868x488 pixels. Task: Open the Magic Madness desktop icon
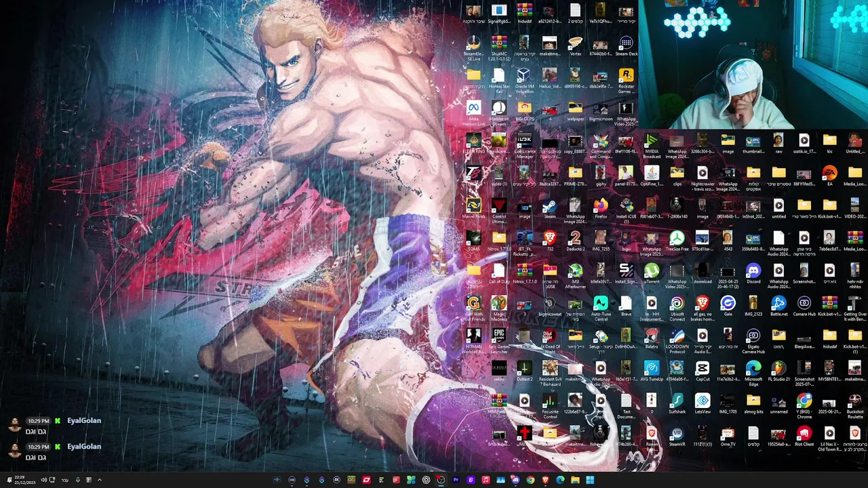499,308
